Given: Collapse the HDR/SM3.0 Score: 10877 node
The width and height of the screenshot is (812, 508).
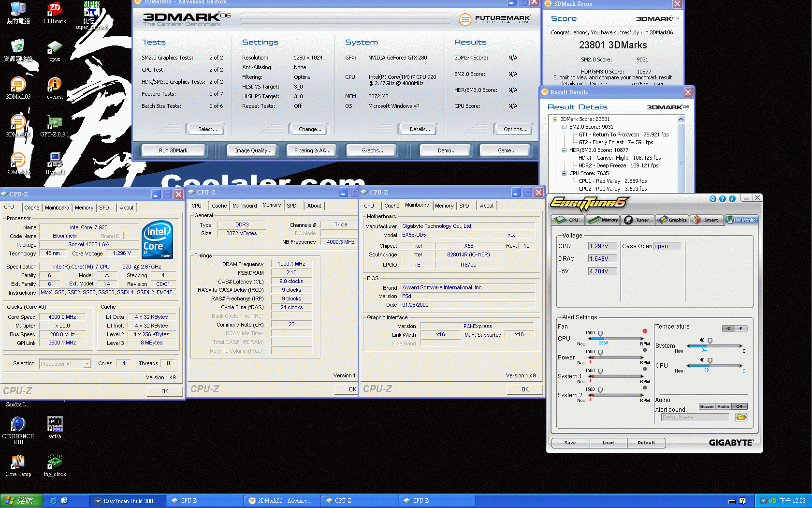Looking at the screenshot, I should pos(564,150).
